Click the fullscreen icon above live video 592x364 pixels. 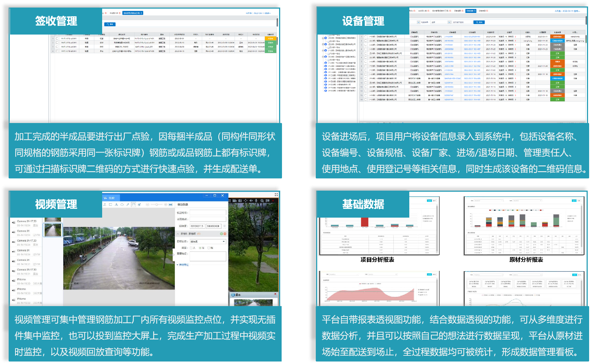pos(276,194)
